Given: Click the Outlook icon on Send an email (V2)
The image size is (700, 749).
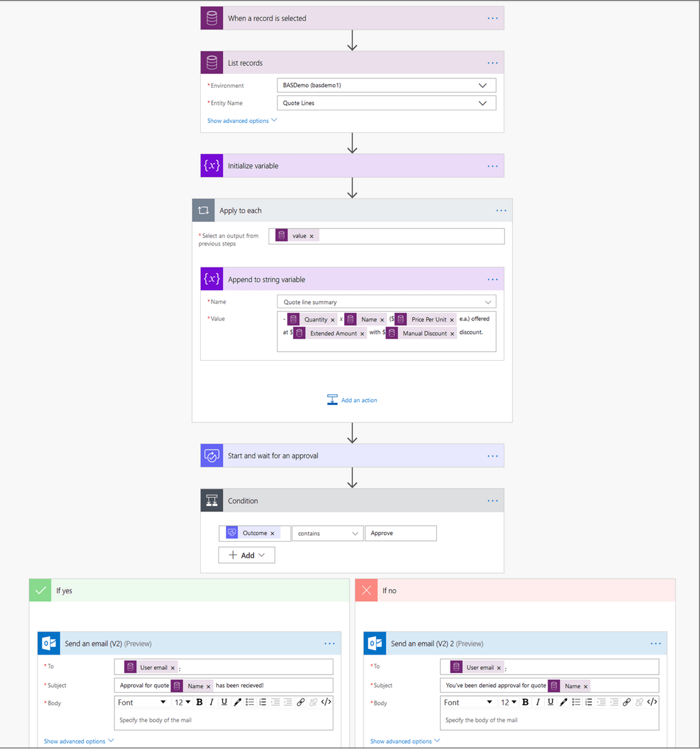Looking at the screenshot, I should point(49,643).
